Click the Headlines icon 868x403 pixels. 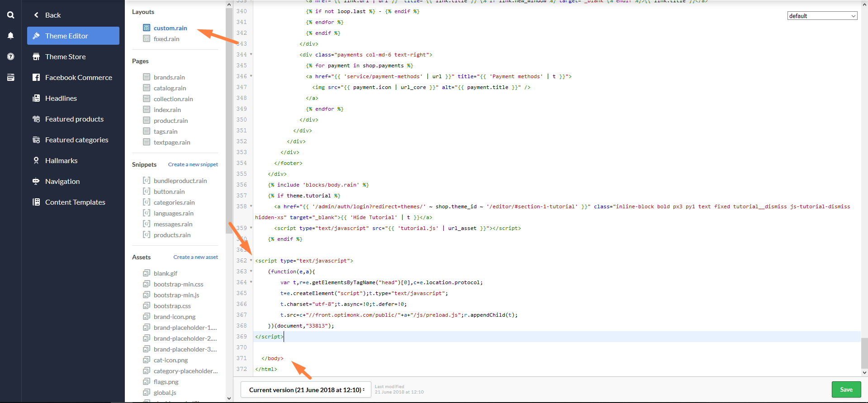(36, 98)
